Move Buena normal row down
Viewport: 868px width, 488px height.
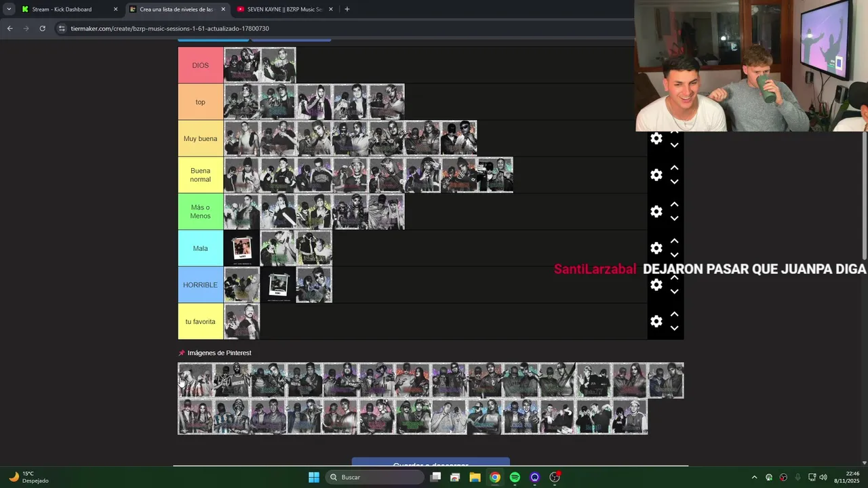(x=674, y=182)
